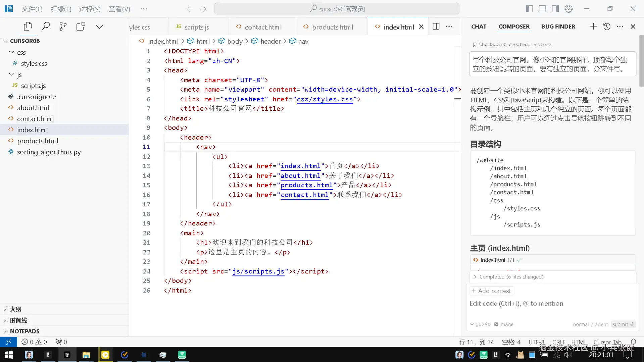This screenshot has width=644, height=362.
Task: Switch to products.html tab
Action: click(x=332, y=27)
